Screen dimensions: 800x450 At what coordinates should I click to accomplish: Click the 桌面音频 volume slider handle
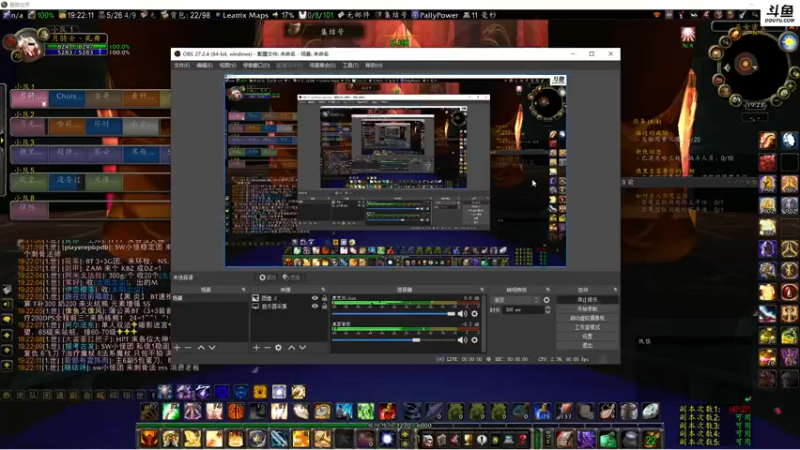[416, 340]
